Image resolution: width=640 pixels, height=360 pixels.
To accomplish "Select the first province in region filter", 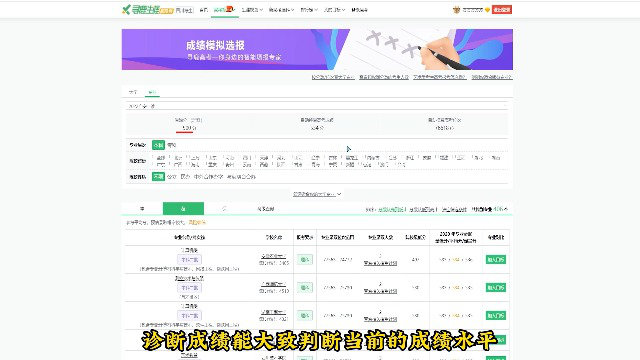I will pos(161,158).
